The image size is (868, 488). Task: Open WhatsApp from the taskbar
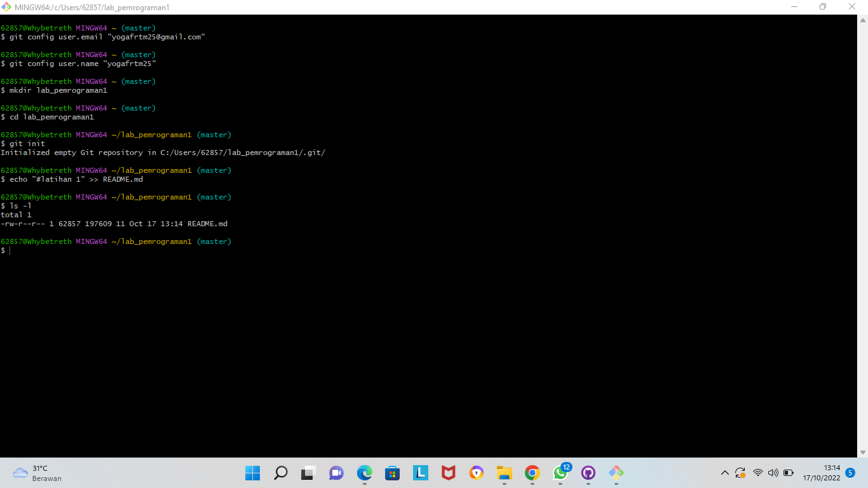(x=560, y=473)
